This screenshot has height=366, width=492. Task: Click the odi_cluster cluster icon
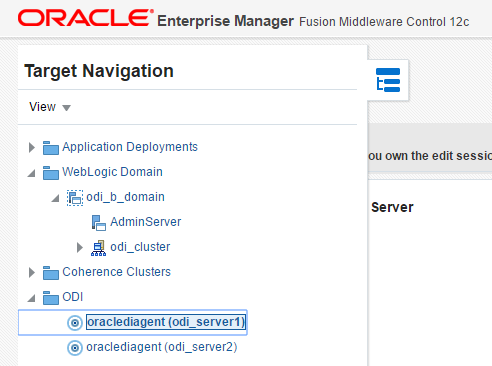(x=98, y=248)
